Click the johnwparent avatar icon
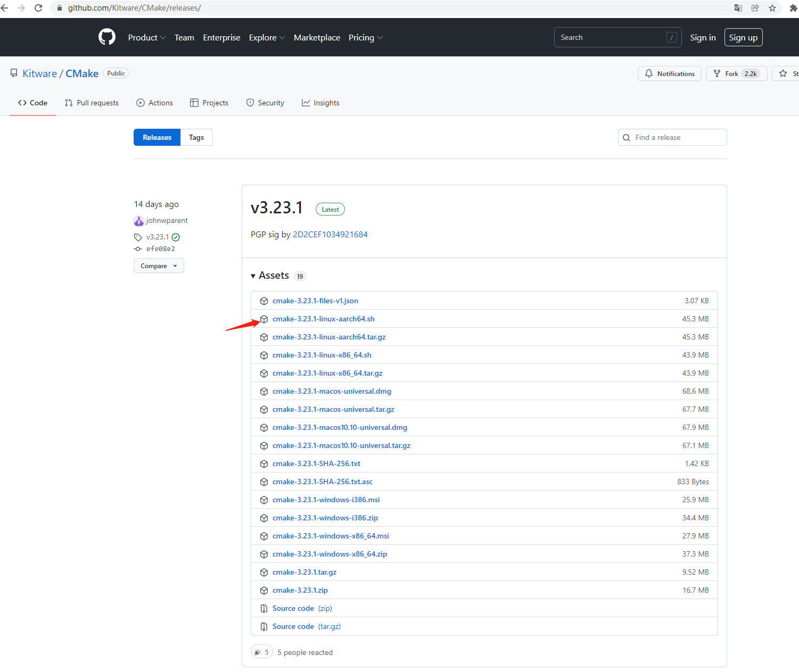This screenshot has width=799, height=672. point(139,221)
